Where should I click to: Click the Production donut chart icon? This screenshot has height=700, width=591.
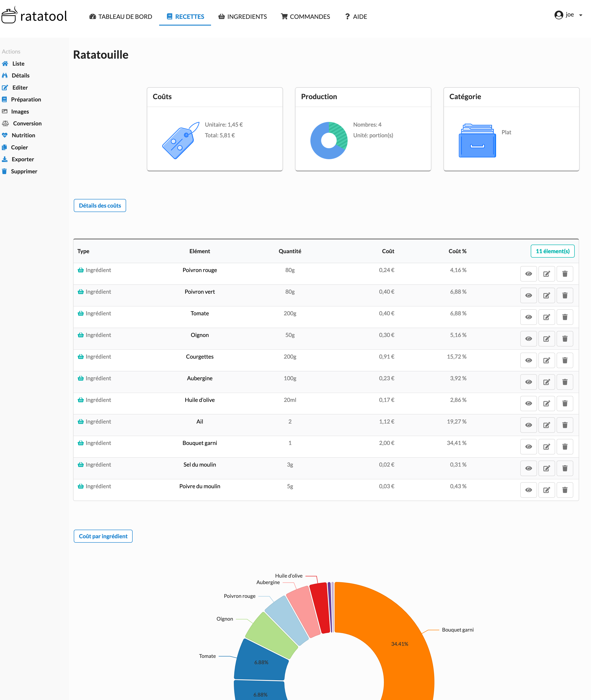329,140
